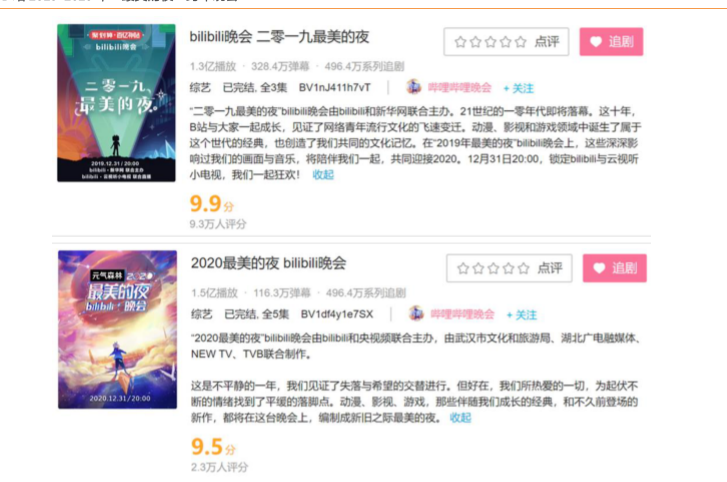Open 哔哩哔哩晚会 avatar in second entry

point(416,313)
